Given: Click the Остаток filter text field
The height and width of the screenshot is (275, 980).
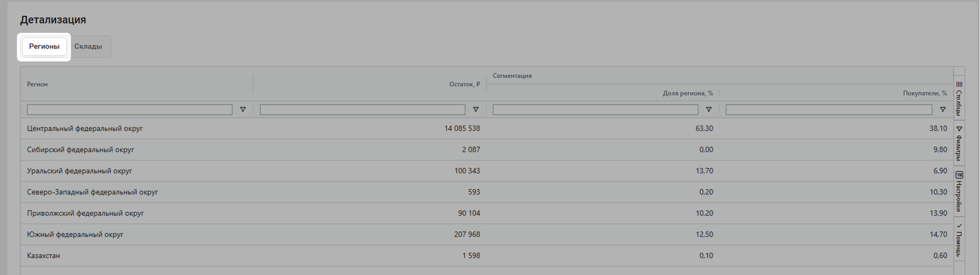Looking at the screenshot, I should (x=362, y=110).
